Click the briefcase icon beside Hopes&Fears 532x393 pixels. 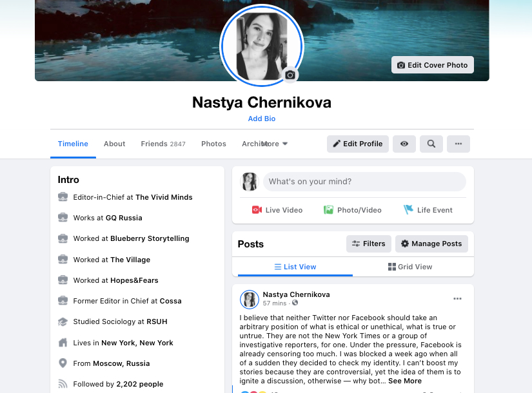tap(63, 280)
